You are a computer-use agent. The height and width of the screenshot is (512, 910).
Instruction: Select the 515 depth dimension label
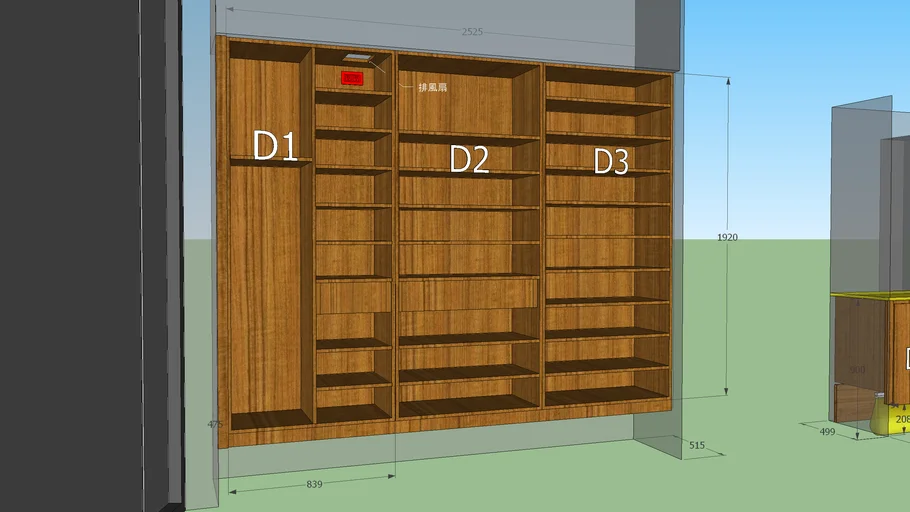(x=698, y=444)
